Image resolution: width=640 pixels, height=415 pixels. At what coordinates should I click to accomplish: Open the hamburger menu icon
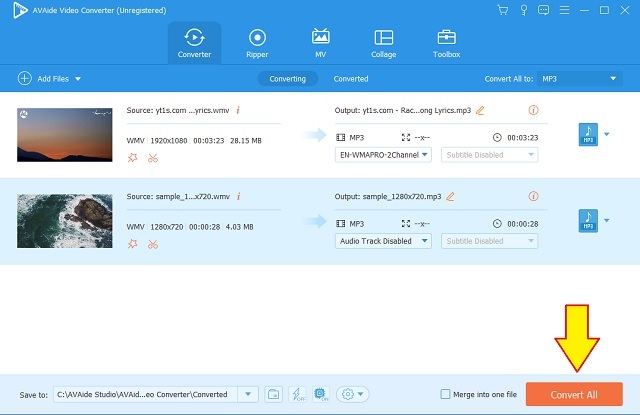coord(564,10)
